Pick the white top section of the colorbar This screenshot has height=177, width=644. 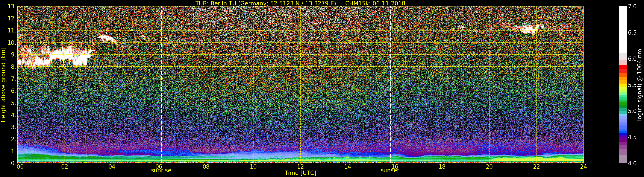pos(623,30)
